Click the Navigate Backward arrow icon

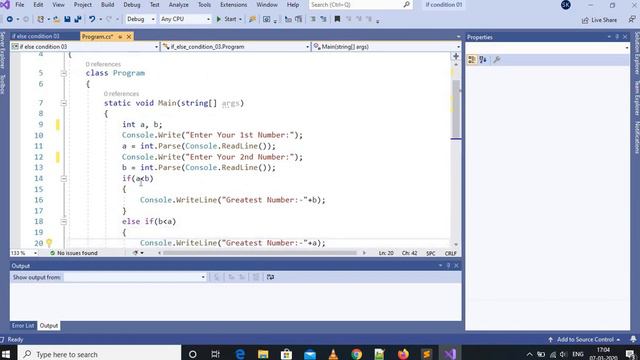point(10,19)
